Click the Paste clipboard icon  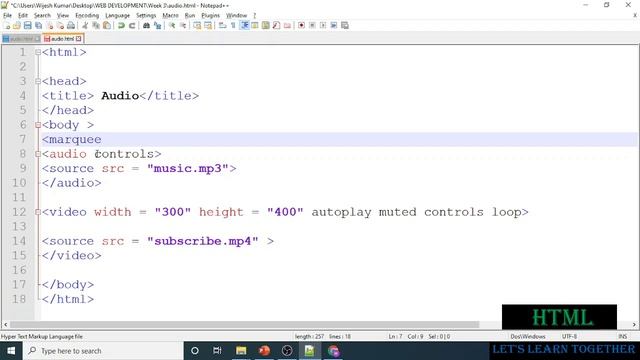pos(107,25)
